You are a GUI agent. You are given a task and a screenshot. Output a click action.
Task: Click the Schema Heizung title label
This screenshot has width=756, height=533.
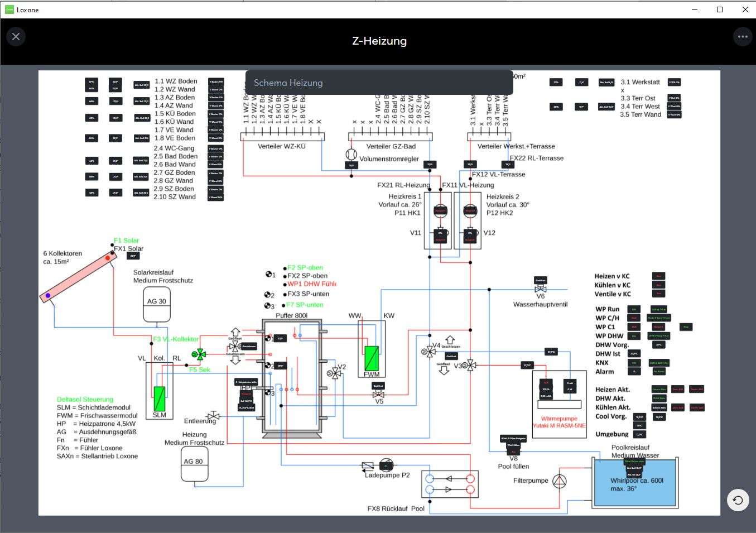pyautogui.click(x=288, y=83)
